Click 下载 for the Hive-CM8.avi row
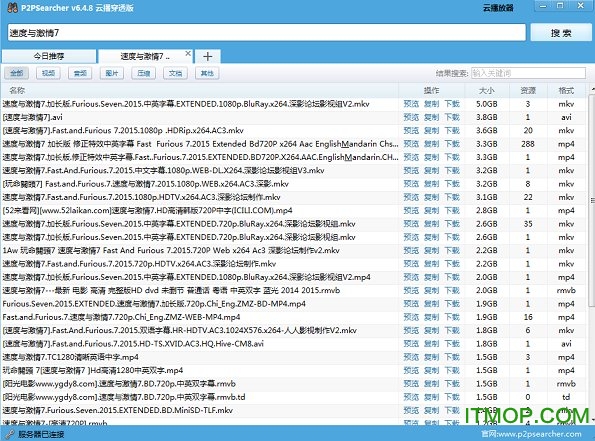The image size is (595, 441). point(452,343)
